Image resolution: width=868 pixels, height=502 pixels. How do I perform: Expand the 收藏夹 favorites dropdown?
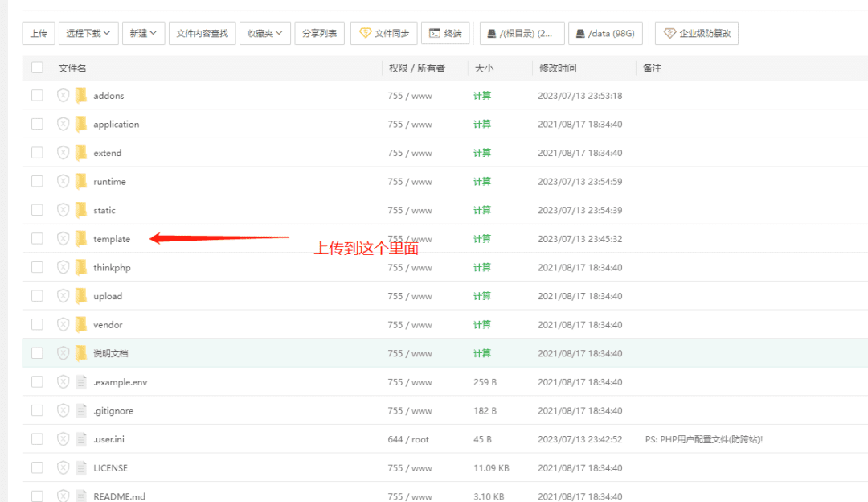pyautogui.click(x=264, y=33)
